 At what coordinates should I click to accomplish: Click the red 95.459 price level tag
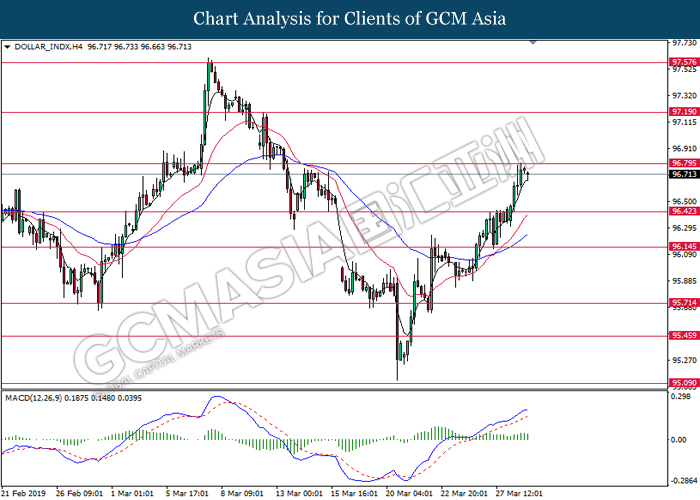[x=684, y=335]
